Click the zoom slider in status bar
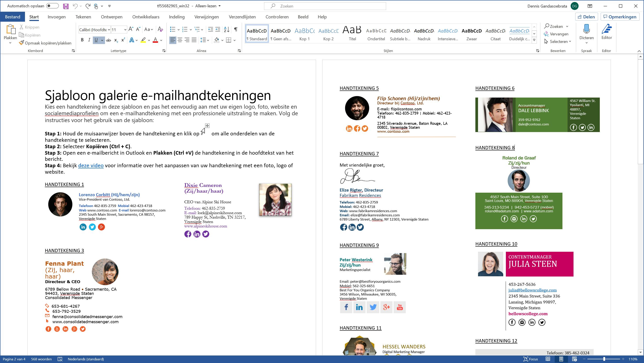The height and width of the screenshot is (363, 644). point(604,359)
